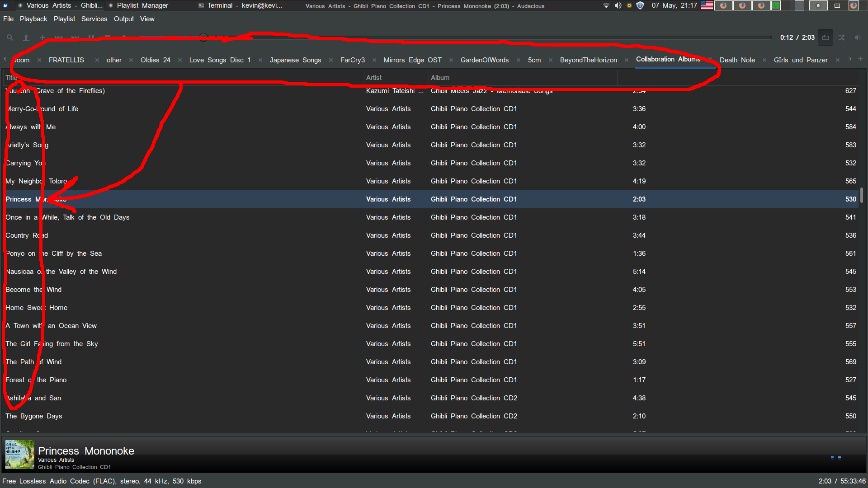Add a new playlist tab

pos(860,59)
